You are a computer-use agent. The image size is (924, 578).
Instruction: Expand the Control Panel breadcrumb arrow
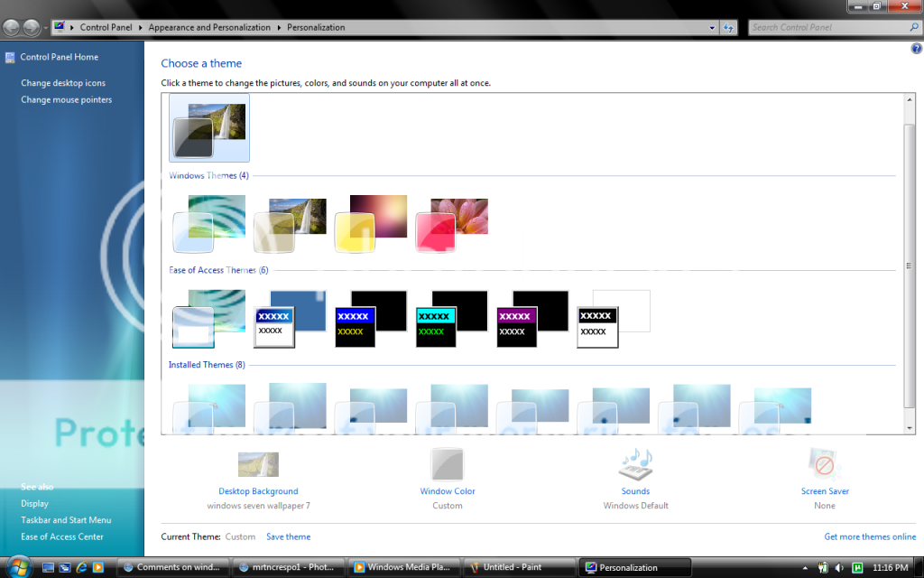[142, 28]
